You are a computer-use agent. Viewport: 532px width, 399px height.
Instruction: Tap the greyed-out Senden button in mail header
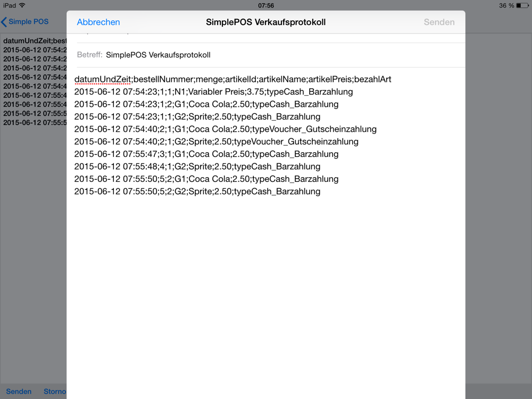439,22
